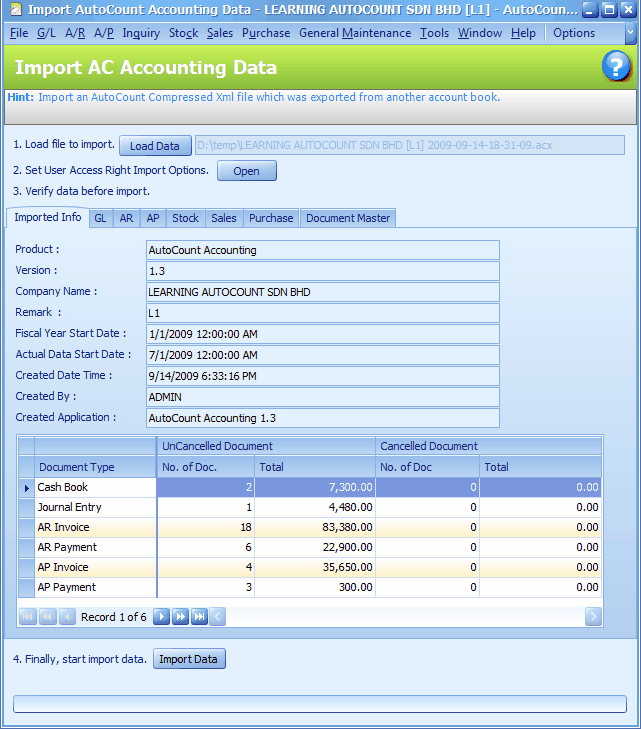Screen dimensions: 641x729
Task: Jump to previous page of records
Action: pyautogui.click(x=47, y=617)
